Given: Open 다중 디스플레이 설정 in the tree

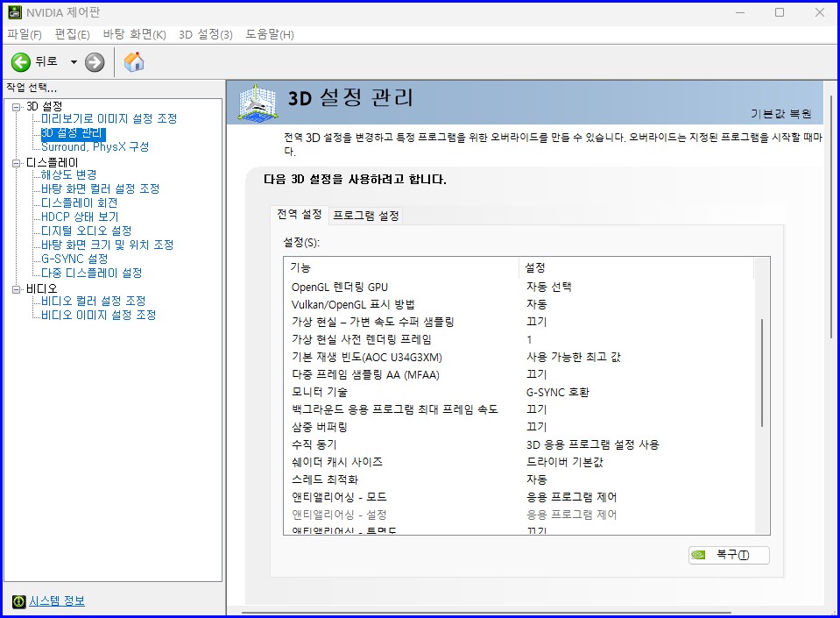Looking at the screenshot, I should tap(92, 273).
